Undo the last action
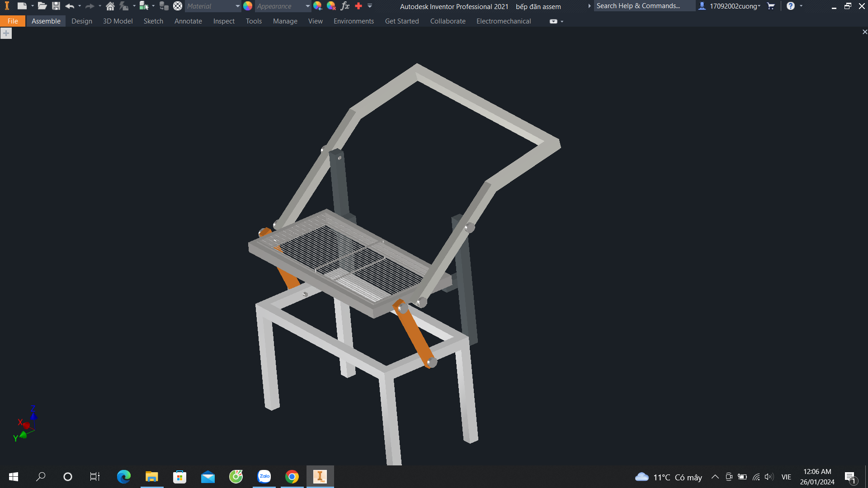868x488 pixels. (x=70, y=6)
